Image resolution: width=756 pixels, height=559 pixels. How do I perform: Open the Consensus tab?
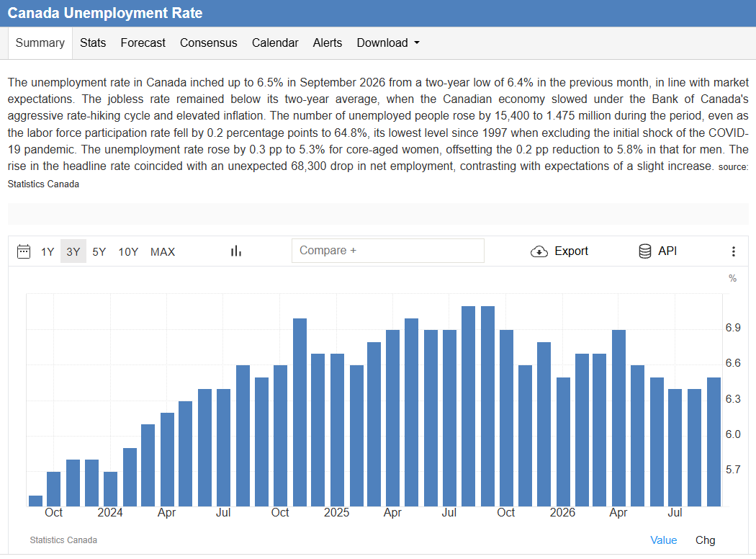208,43
